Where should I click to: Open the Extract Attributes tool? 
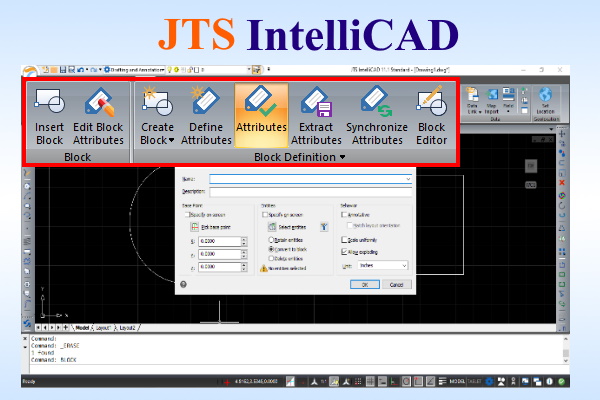316,117
